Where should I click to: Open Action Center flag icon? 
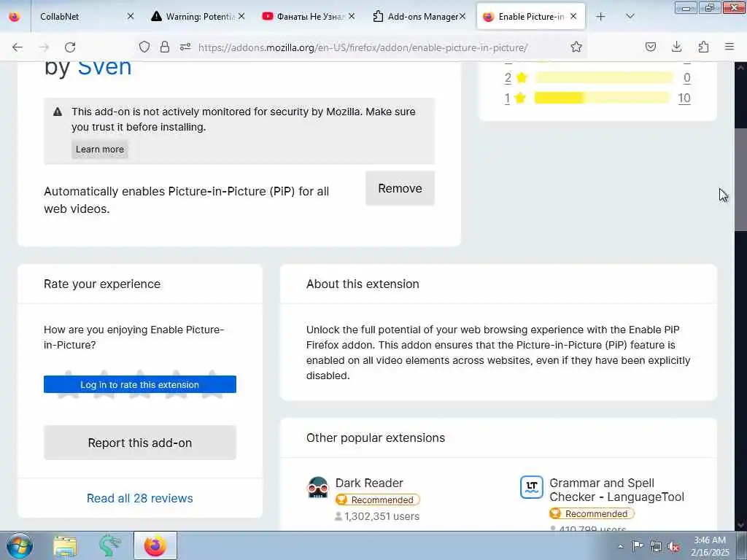point(638,546)
